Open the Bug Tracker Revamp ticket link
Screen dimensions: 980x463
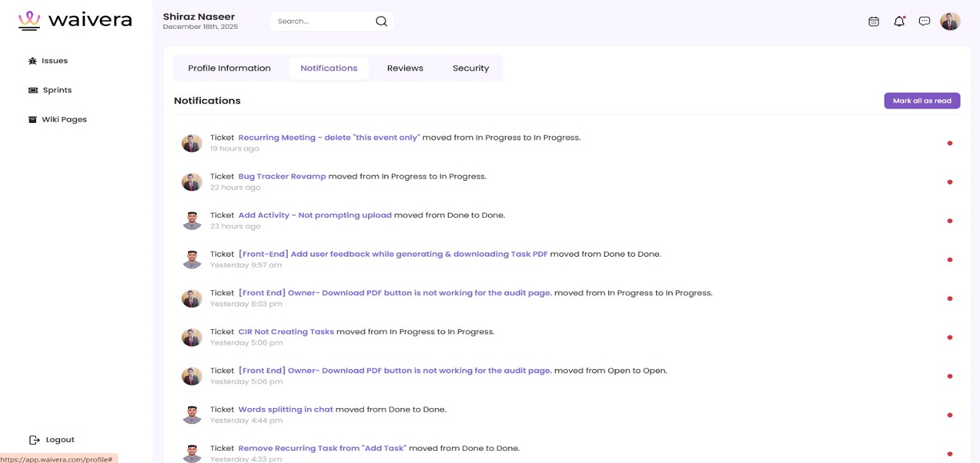click(282, 177)
